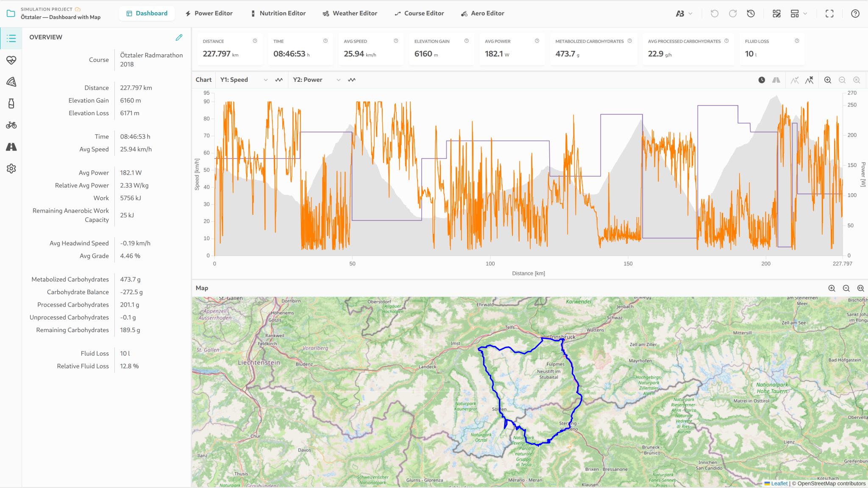
Task: Switch chart x-axis to time
Action: pyautogui.click(x=762, y=80)
